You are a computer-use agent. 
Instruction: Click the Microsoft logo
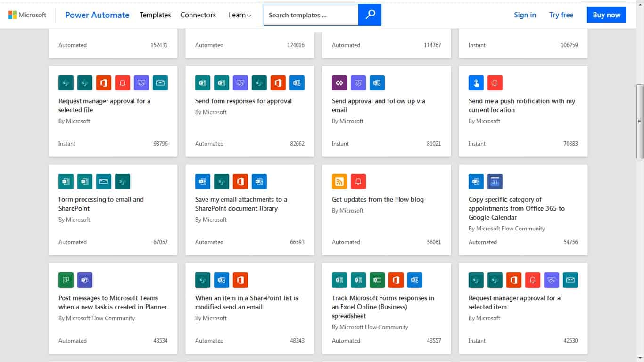point(27,15)
